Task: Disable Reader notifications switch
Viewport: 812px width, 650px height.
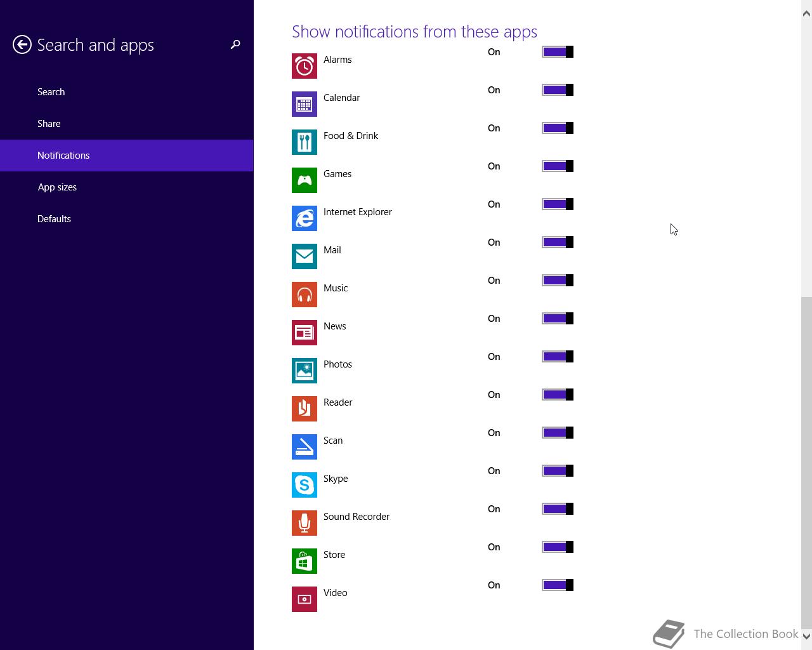Action: [x=558, y=395]
